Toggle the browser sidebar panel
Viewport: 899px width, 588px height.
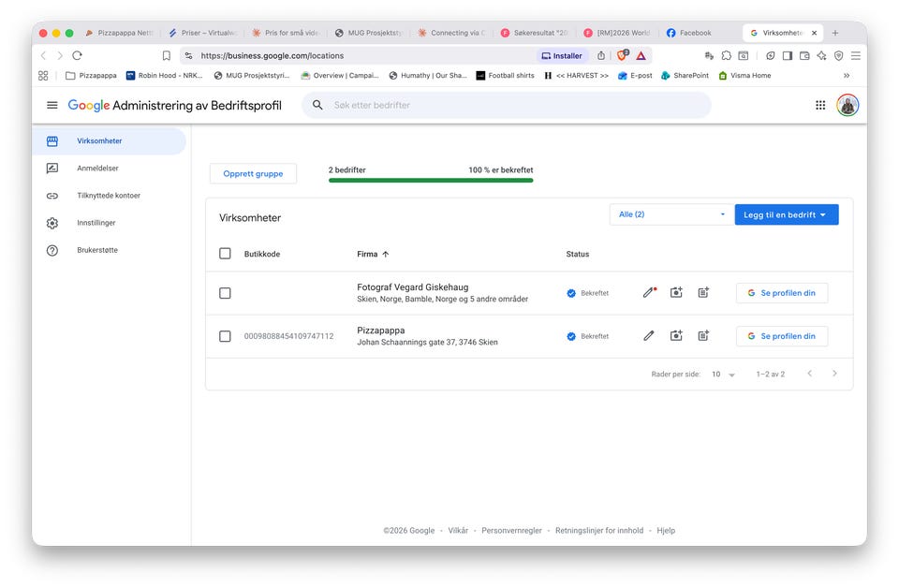(788, 55)
